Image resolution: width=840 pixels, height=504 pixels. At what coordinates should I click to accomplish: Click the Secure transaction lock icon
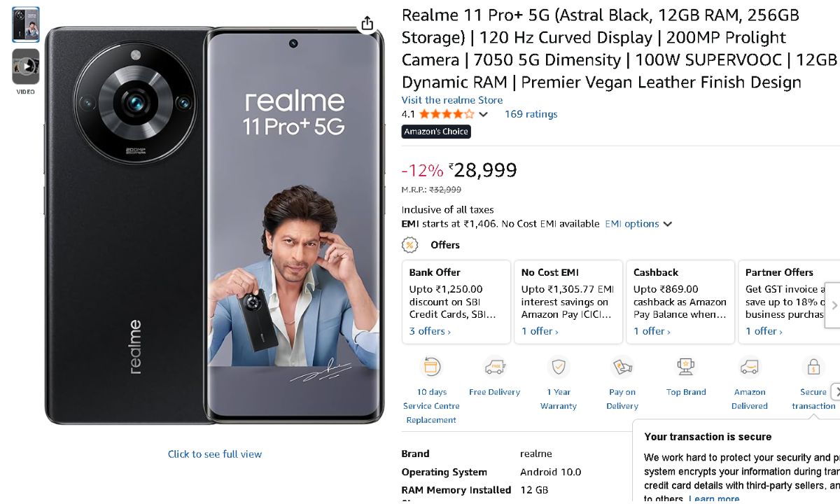(x=813, y=367)
